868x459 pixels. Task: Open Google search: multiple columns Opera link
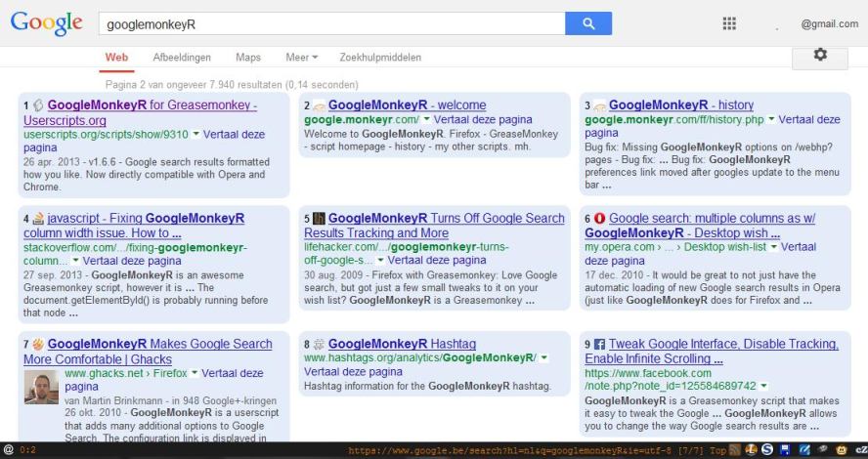[700, 226]
